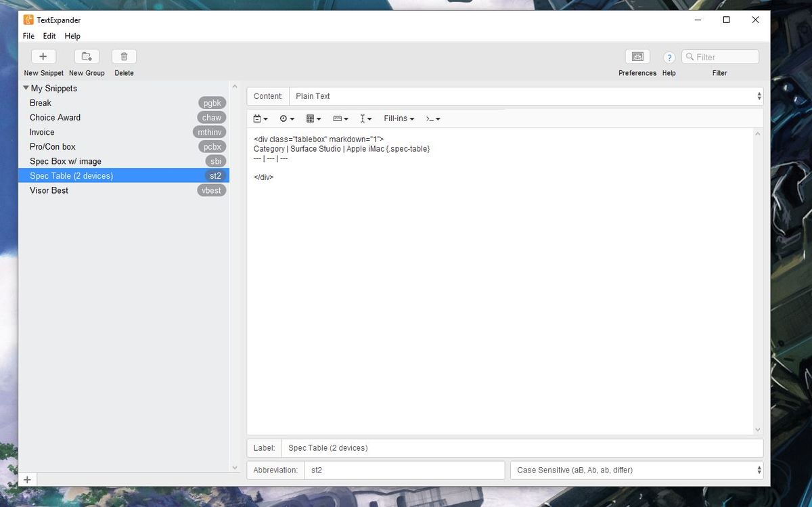Insert a date using the calendar icon
Viewport: 812px width, 507px height.
pos(257,118)
